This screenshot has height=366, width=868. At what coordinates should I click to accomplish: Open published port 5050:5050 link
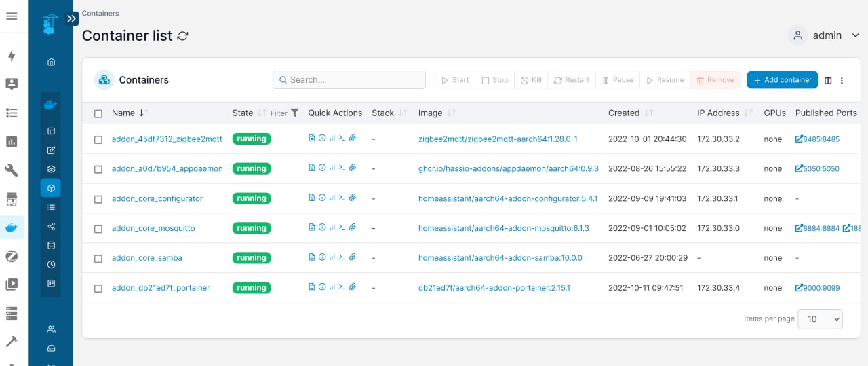click(x=817, y=169)
